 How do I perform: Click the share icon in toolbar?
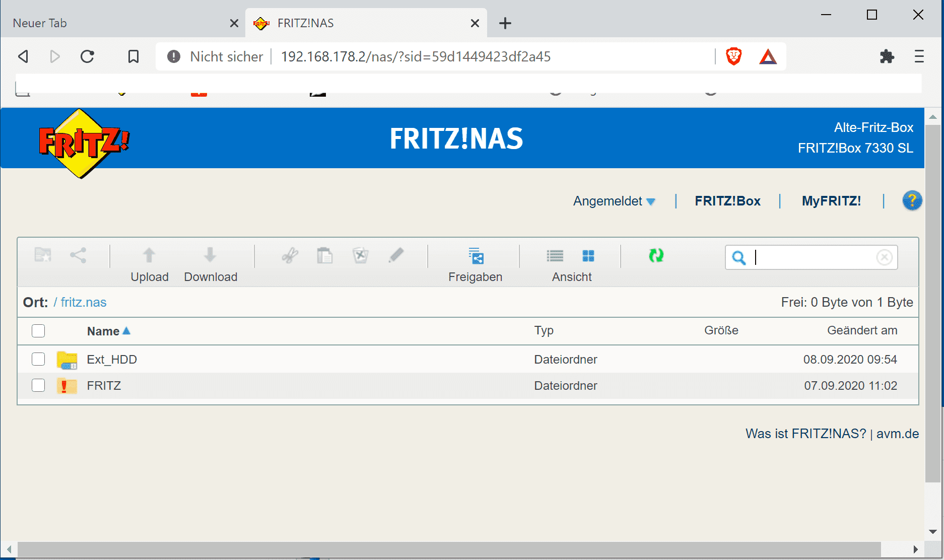78,255
